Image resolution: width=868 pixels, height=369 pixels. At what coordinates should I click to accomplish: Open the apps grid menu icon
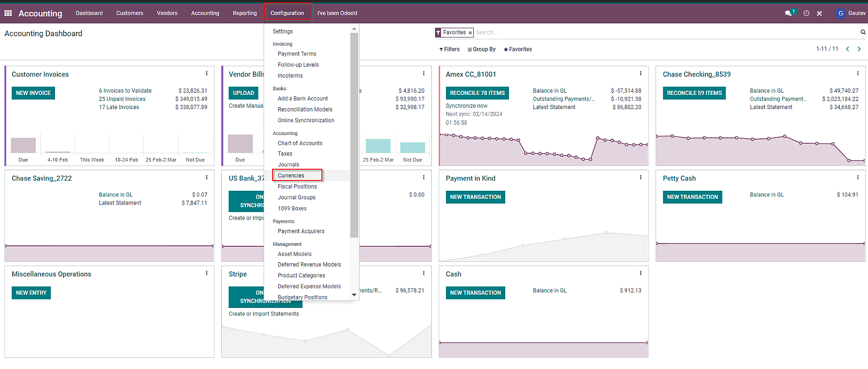click(x=8, y=13)
